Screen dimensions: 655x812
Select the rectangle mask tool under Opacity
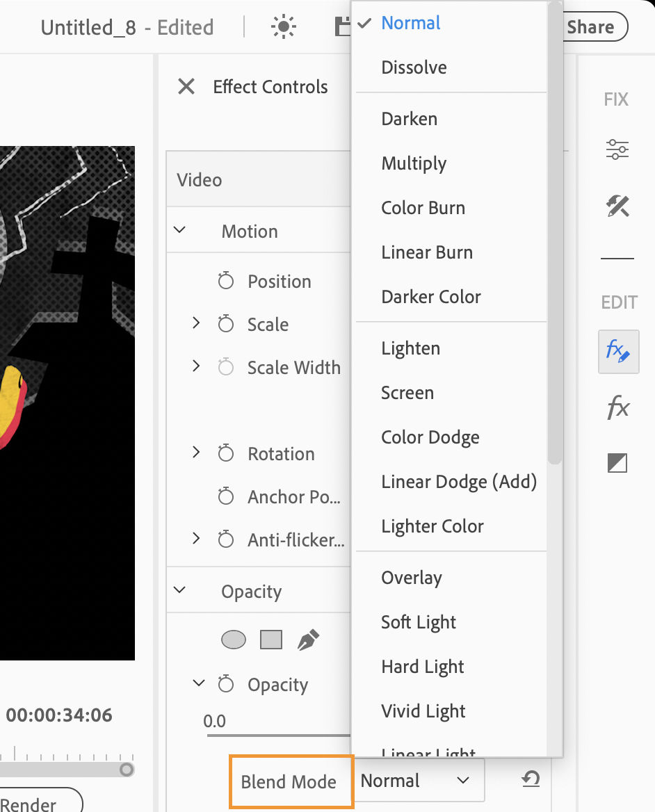[x=270, y=639]
